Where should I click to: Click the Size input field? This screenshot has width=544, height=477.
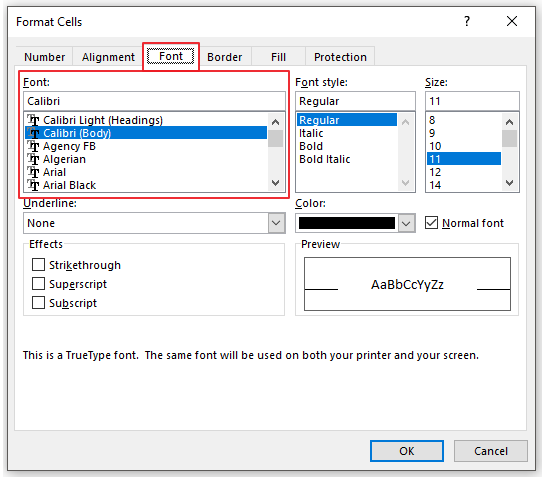point(472,101)
